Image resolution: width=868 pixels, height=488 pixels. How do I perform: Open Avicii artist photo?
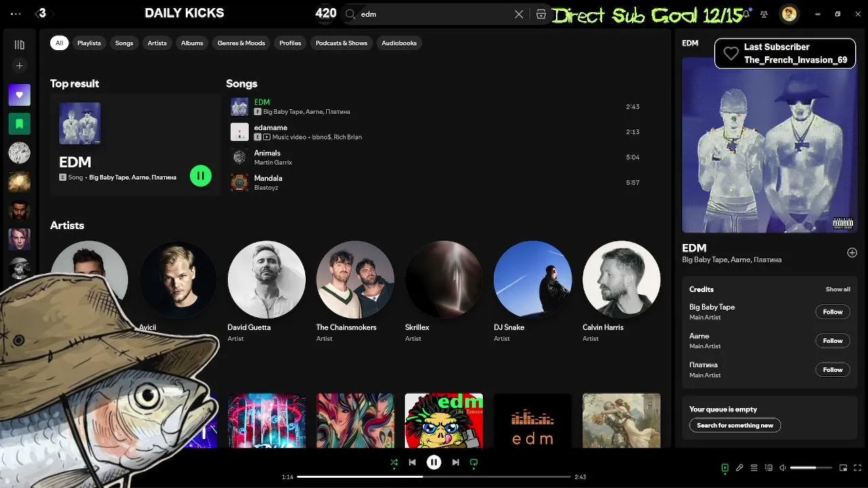[178, 279]
